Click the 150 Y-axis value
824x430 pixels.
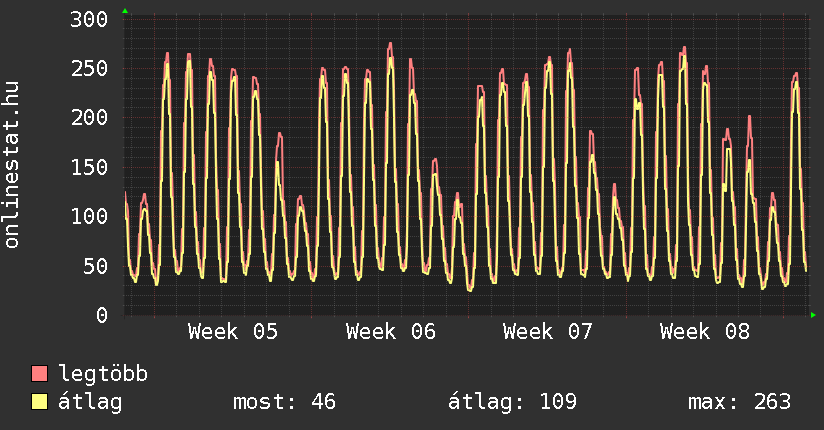pos(89,167)
